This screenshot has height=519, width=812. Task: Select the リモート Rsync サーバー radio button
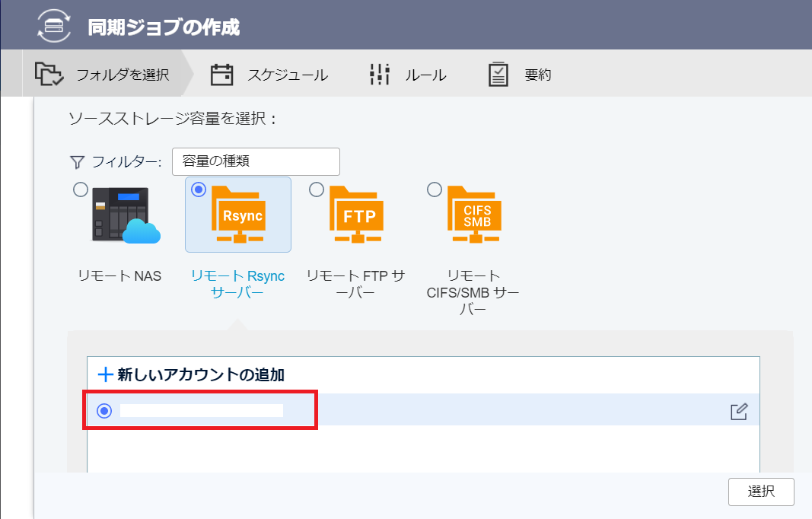point(198,189)
